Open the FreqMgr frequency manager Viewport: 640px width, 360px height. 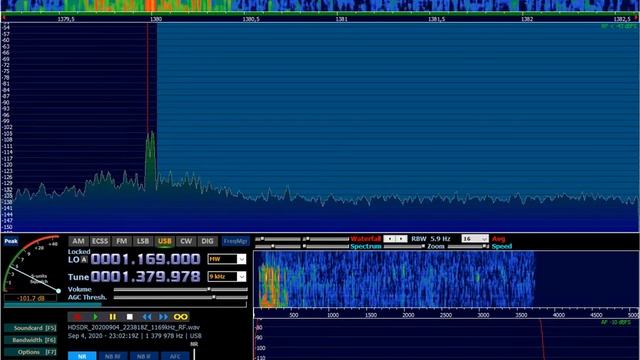click(x=236, y=241)
